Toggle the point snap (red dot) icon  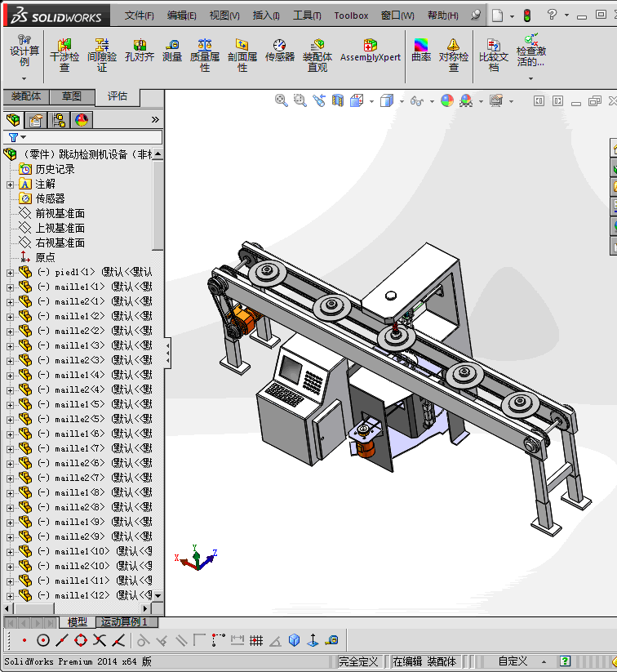pos(24,640)
